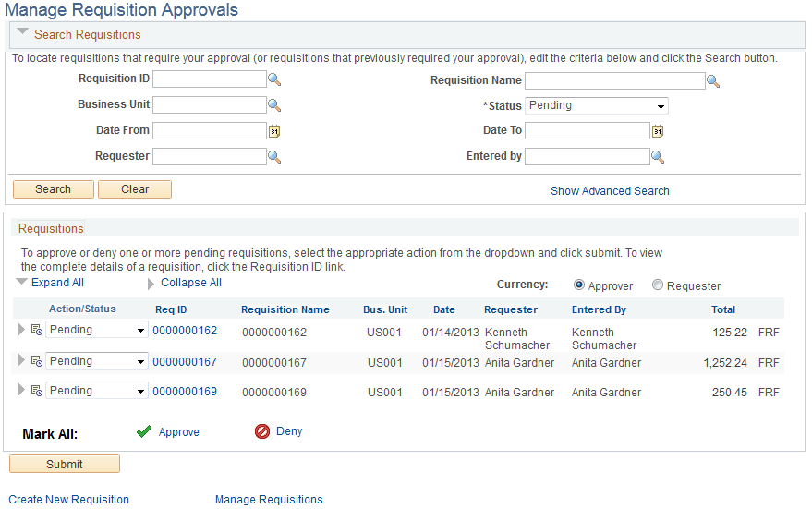Screen dimensions: 812x509
Task: Open lookup for Requisition ID field
Action: 274,79
